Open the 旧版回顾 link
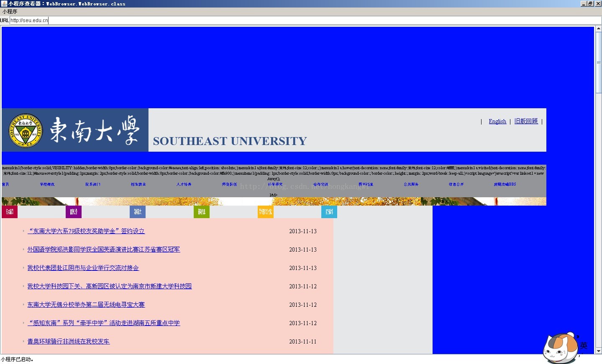The width and height of the screenshot is (602, 364). [526, 121]
